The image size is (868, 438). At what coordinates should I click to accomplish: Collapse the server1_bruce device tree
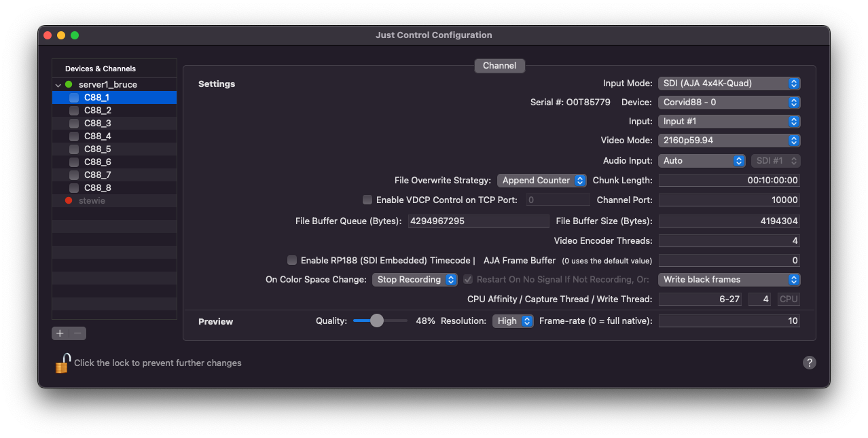[x=58, y=85]
